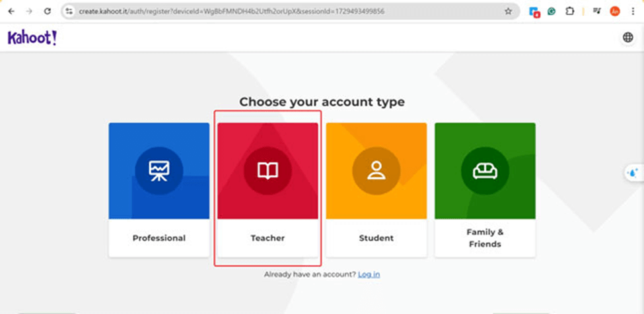Click the sofa icon on Family & Friends
The height and width of the screenshot is (314, 644).
point(485,171)
